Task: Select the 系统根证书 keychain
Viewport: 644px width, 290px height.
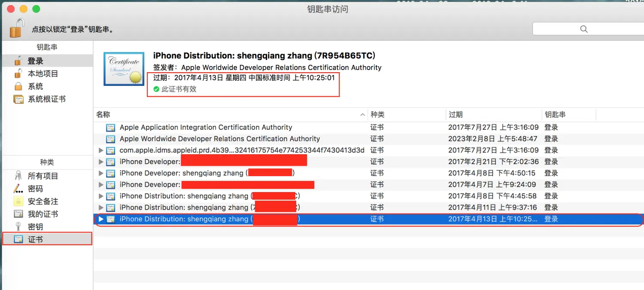Action: pyautogui.click(x=47, y=99)
